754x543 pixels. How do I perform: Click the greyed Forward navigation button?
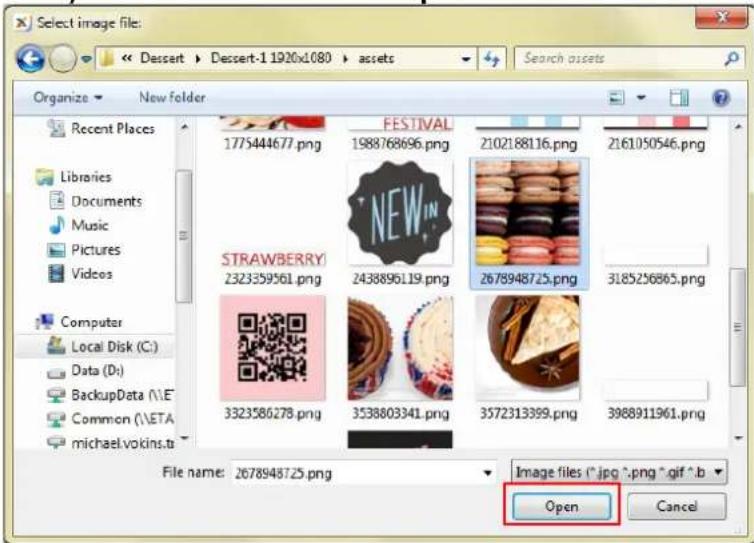62,59
